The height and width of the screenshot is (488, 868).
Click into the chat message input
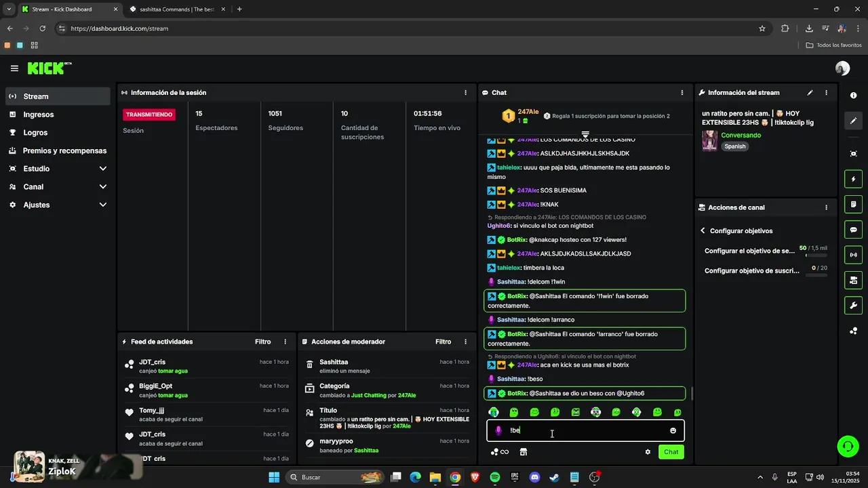585,430
